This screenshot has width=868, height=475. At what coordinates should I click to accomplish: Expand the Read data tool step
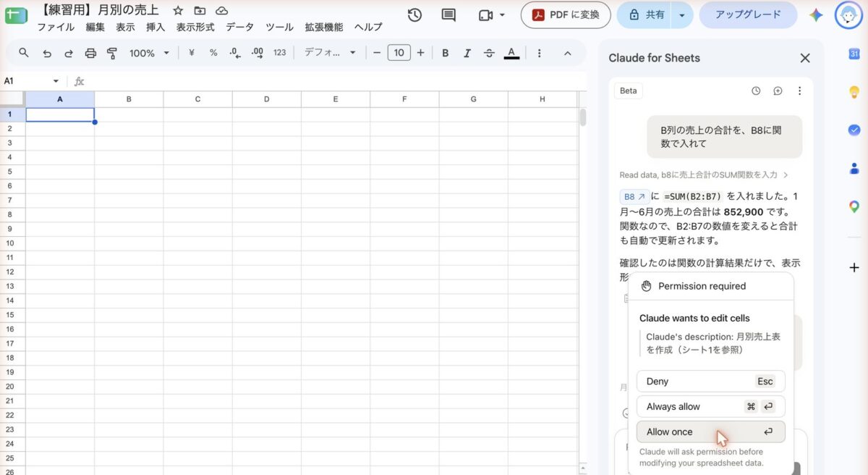click(x=704, y=175)
